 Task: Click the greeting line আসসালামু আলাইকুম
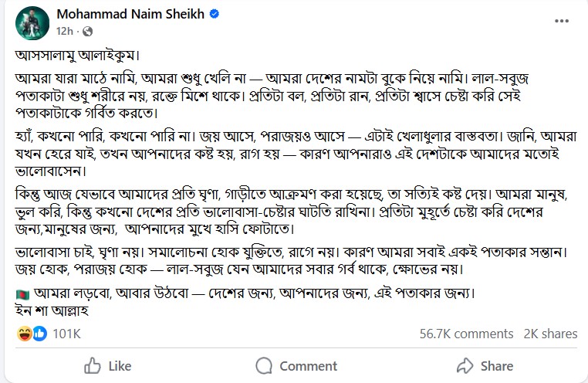79,56
